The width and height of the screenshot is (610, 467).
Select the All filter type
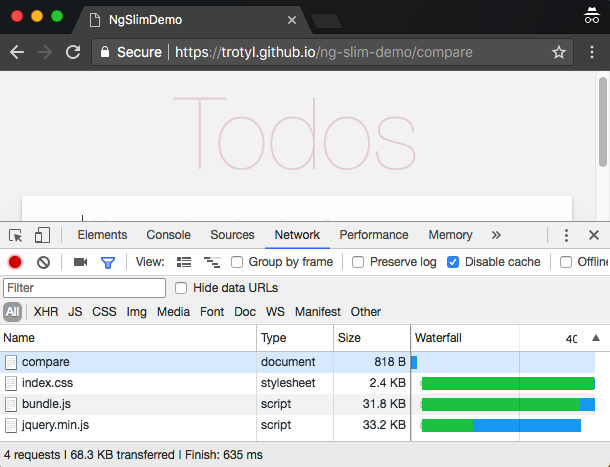coord(12,312)
